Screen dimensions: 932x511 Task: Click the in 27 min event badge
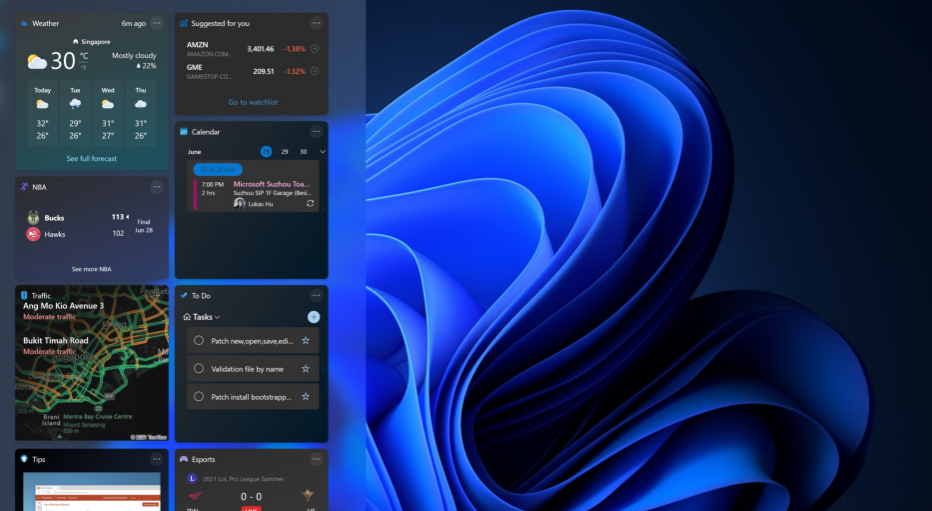(x=218, y=169)
